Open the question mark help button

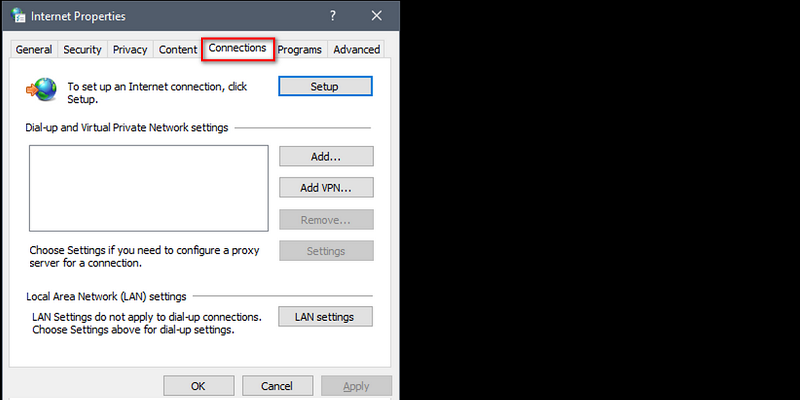coord(333,16)
